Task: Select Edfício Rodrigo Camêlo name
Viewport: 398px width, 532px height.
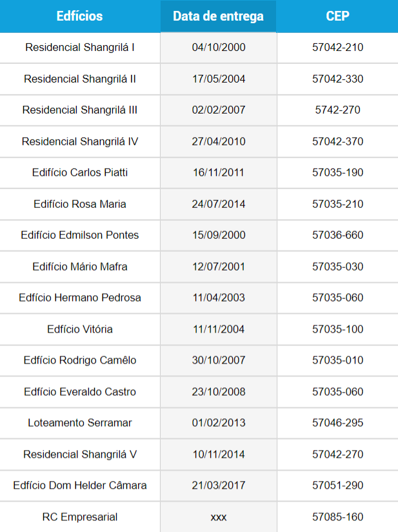Action: 80,360
